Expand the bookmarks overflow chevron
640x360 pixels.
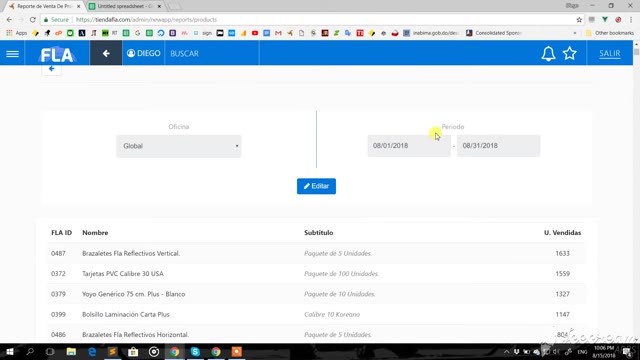(x=575, y=33)
